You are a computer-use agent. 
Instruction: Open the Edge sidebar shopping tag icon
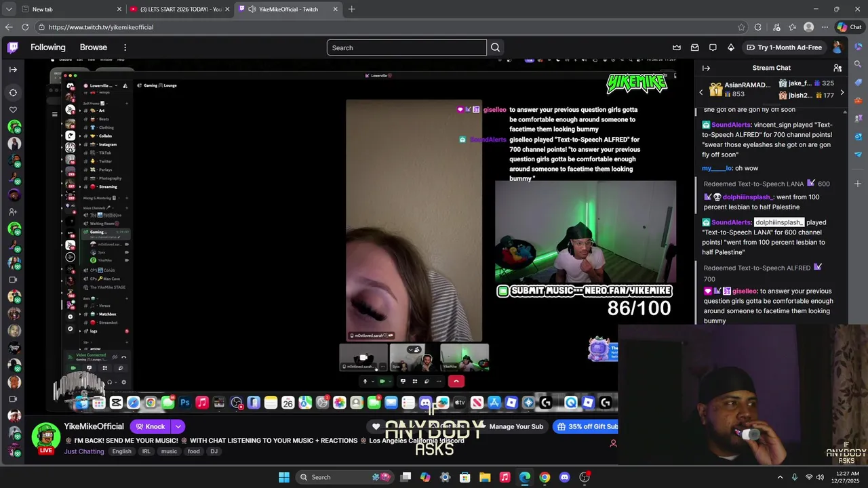point(858,82)
